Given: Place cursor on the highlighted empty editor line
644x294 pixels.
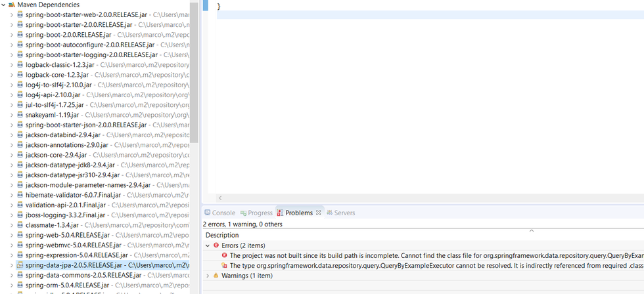Looking at the screenshot, I should click(x=430, y=14).
